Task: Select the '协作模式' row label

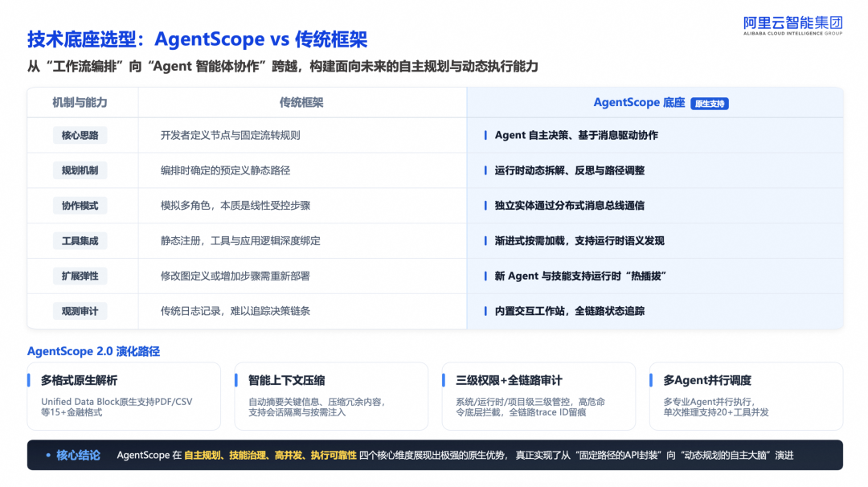Action: pyautogui.click(x=80, y=205)
